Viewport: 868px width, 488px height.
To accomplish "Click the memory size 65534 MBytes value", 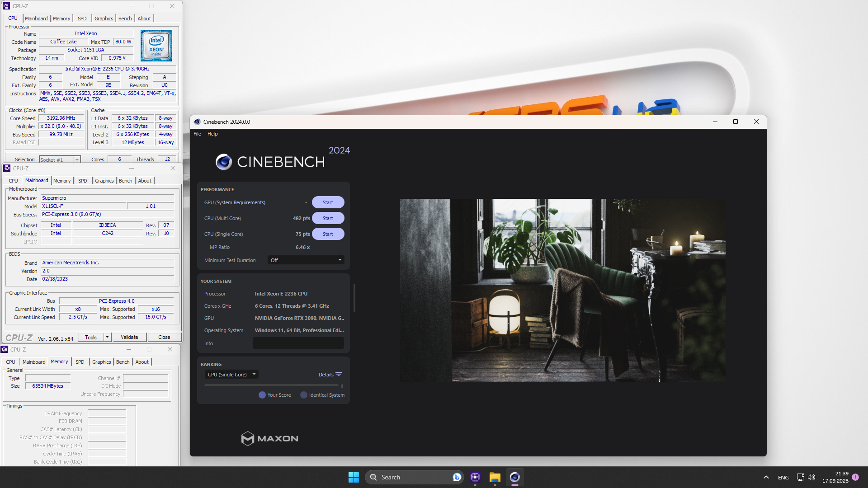I will tap(48, 386).
